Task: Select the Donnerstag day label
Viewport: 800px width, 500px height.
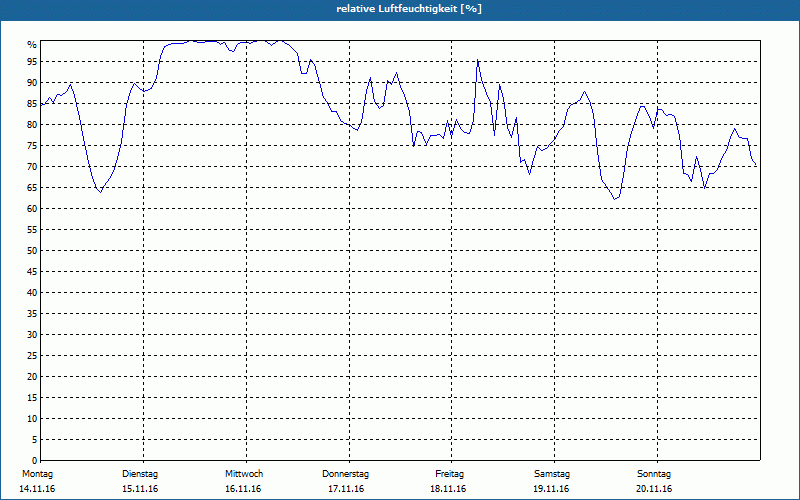Action: point(345,474)
